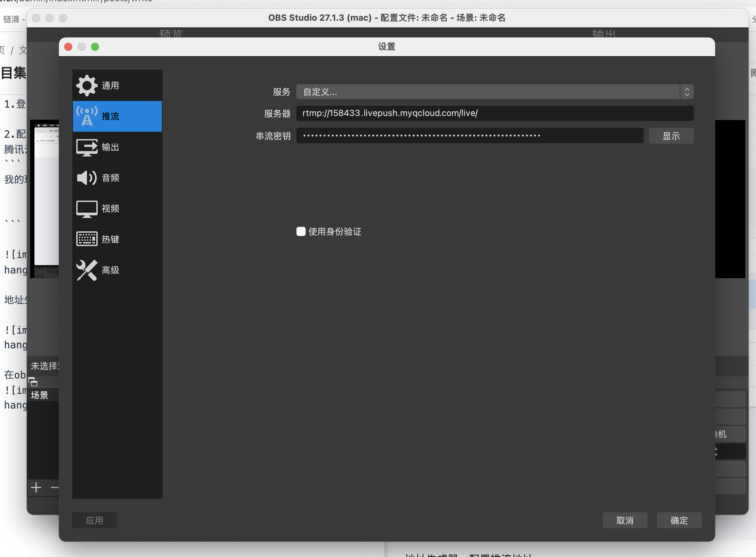756x557 pixels.
Task: Open Output settings monitor-arrow icon
Action: pyautogui.click(x=87, y=147)
